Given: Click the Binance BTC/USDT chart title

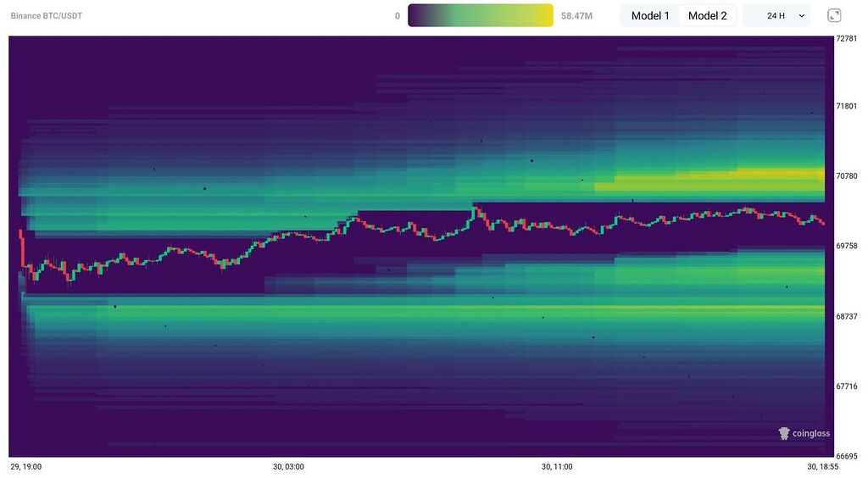Looking at the screenshot, I should click(x=47, y=15).
